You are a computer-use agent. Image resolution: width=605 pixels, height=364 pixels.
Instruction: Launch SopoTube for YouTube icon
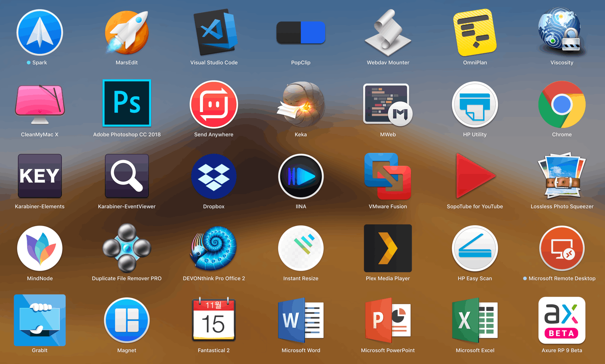tap(475, 176)
